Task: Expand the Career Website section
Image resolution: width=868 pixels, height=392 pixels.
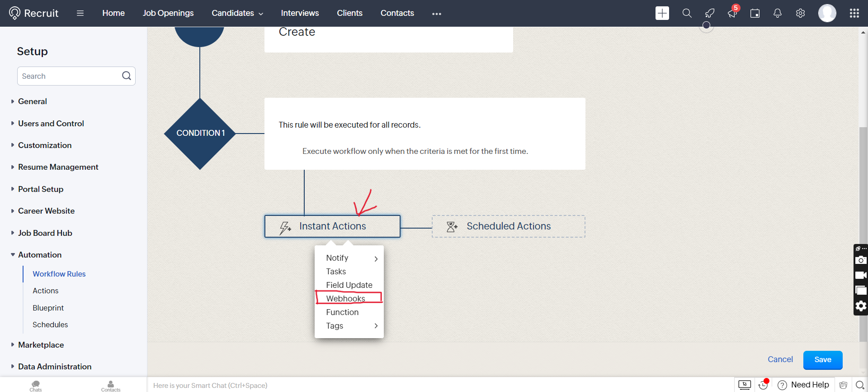Action: pyautogui.click(x=13, y=210)
